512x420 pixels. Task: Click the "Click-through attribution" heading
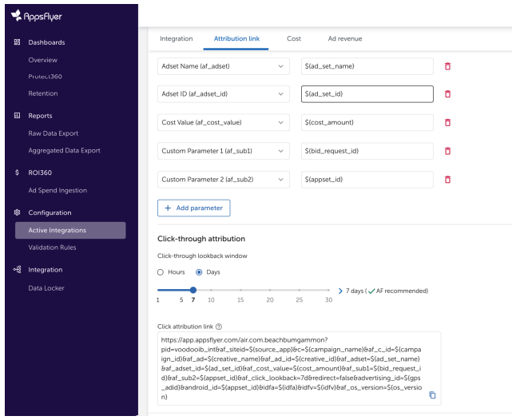click(x=201, y=239)
